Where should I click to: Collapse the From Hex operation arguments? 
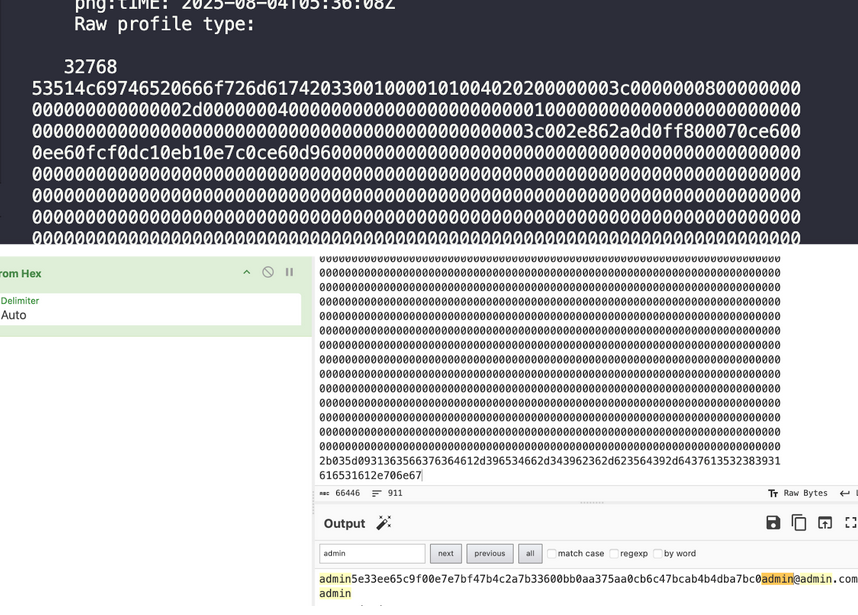(x=247, y=272)
